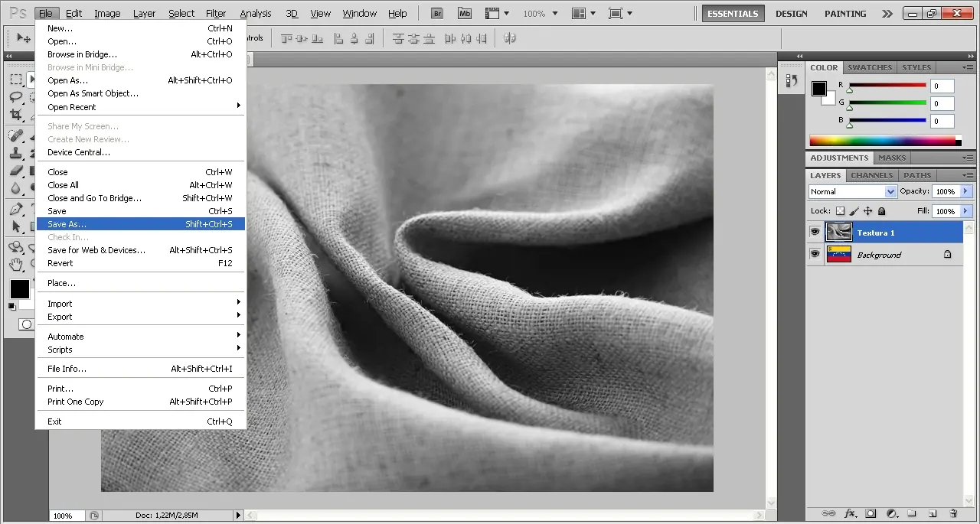Image resolution: width=980 pixels, height=524 pixels.
Task: Click the Essentials workspace button
Action: point(733,13)
